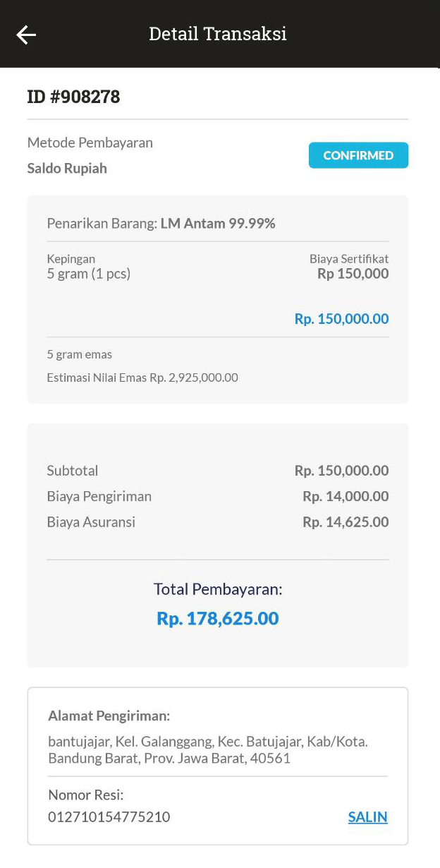Tap the Detail Transaksi header title
The height and width of the screenshot is (868, 440).
tap(218, 34)
